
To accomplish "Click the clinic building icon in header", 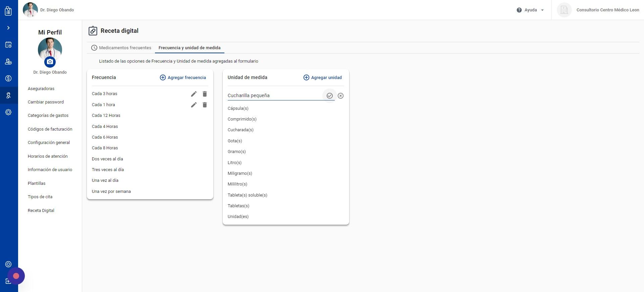I will point(564,10).
